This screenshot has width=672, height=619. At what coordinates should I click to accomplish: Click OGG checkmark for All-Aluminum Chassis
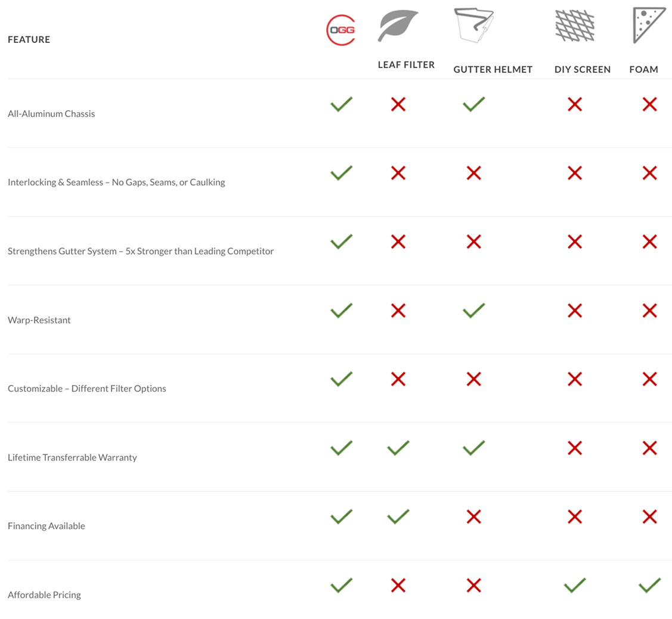point(341,104)
